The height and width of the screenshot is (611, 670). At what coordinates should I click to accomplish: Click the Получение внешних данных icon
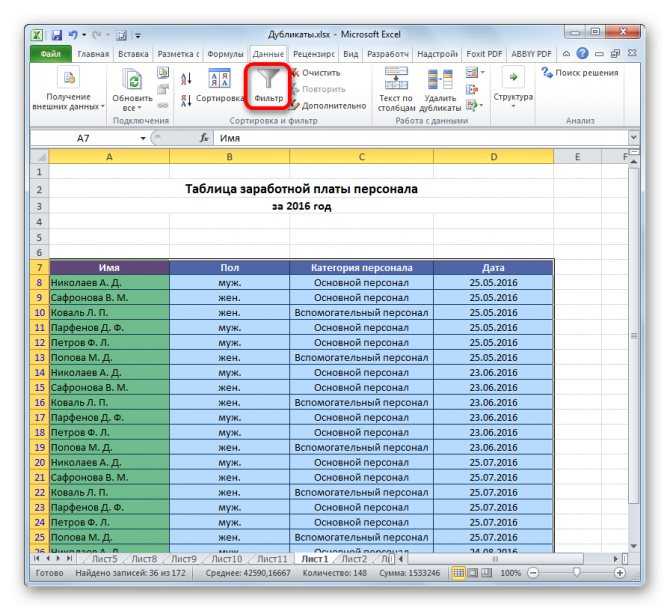pyautogui.click(x=68, y=78)
